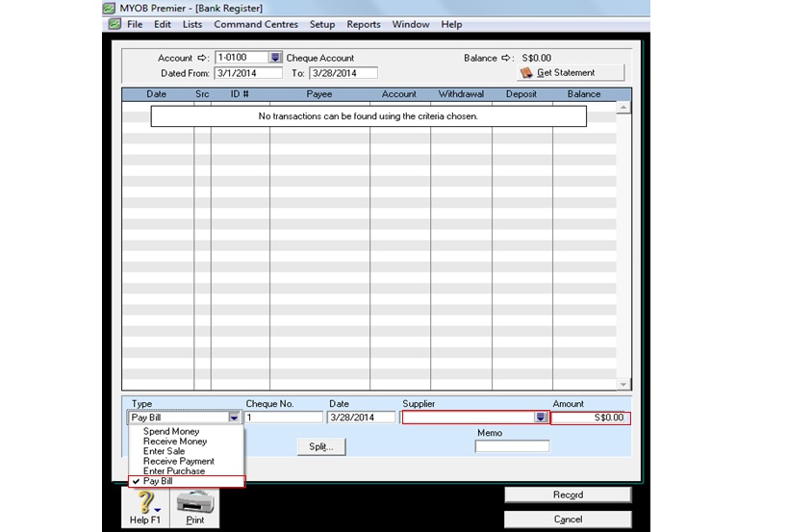This screenshot has width=788, height=532.
Task: Expand the Supplier dropdown arrow
Action: pos(541,417)
